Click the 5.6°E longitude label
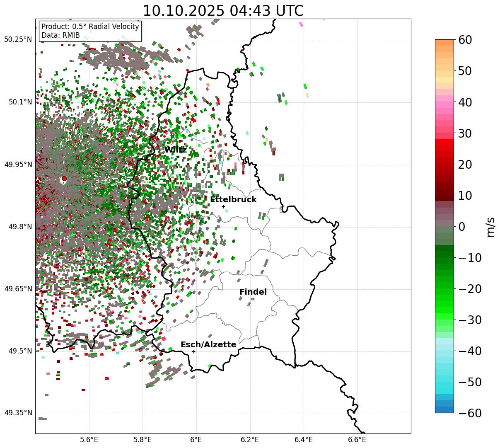This screenshot has height=448, width=500. click(89, 440)
